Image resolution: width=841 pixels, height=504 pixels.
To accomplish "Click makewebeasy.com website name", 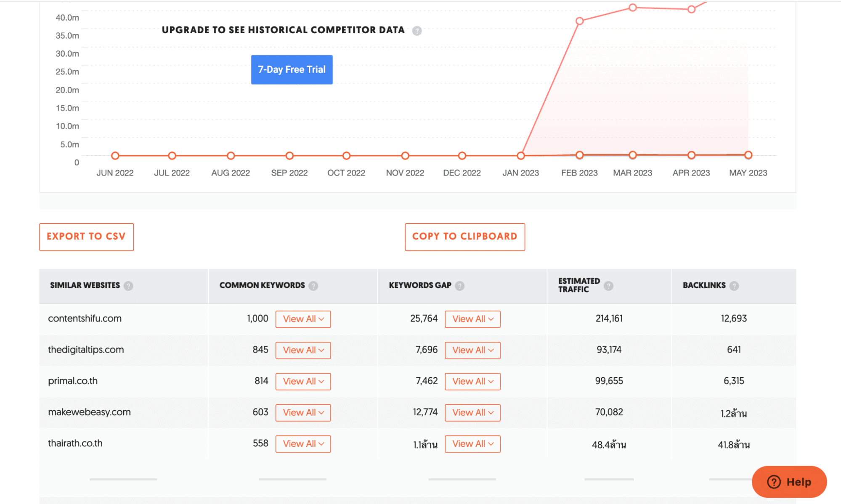I will coord(89,412).
